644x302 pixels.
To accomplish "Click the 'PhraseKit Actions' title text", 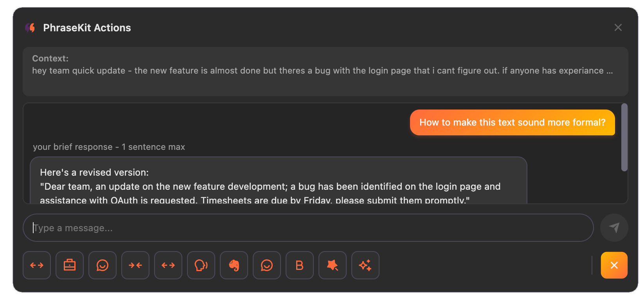I will [x=87, y=28].
